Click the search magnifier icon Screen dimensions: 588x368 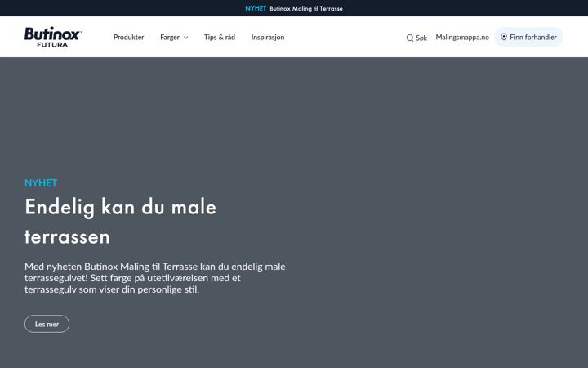[410, 38]
